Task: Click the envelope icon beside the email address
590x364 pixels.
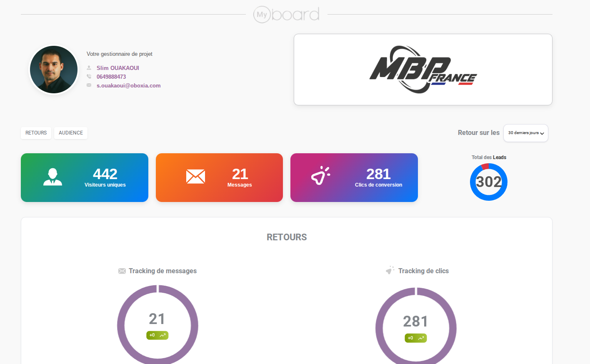Action: [x=89, y=85]
